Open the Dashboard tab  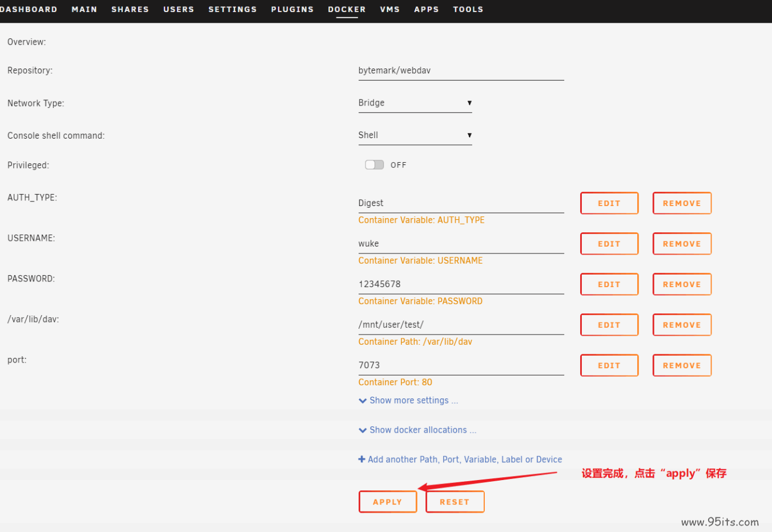[29, 9]
